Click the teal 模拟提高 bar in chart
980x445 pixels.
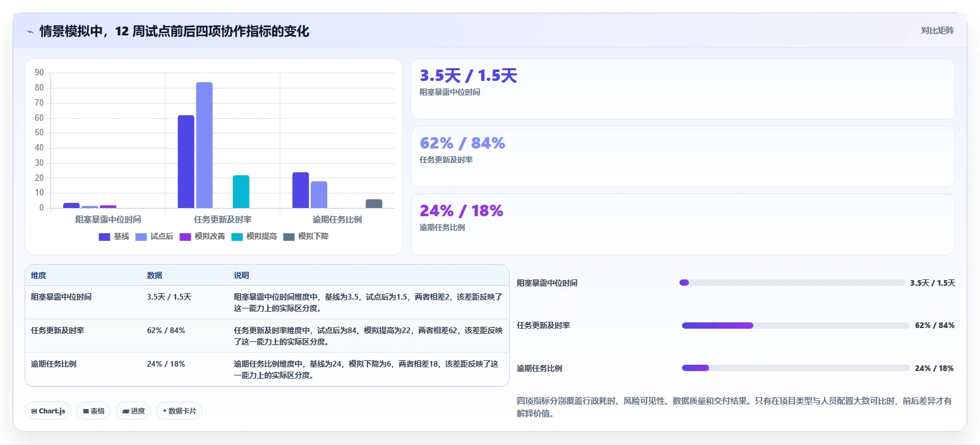241,192
